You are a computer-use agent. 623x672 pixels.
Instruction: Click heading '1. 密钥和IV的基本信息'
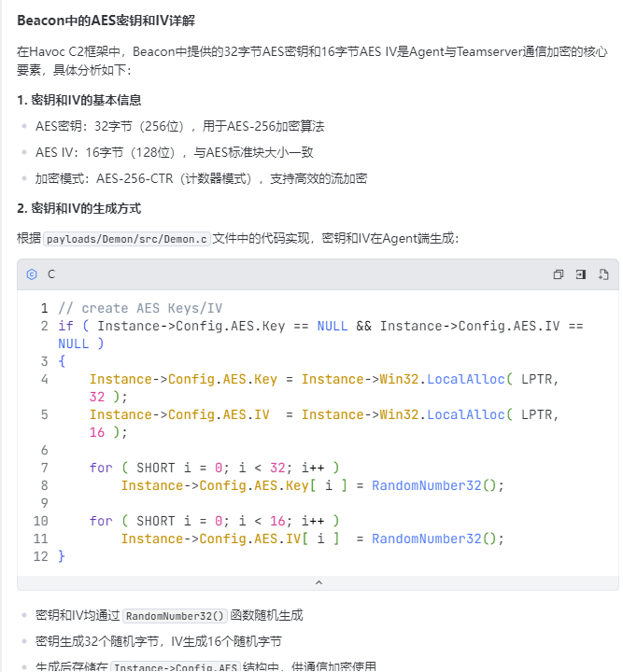point(79,100)
